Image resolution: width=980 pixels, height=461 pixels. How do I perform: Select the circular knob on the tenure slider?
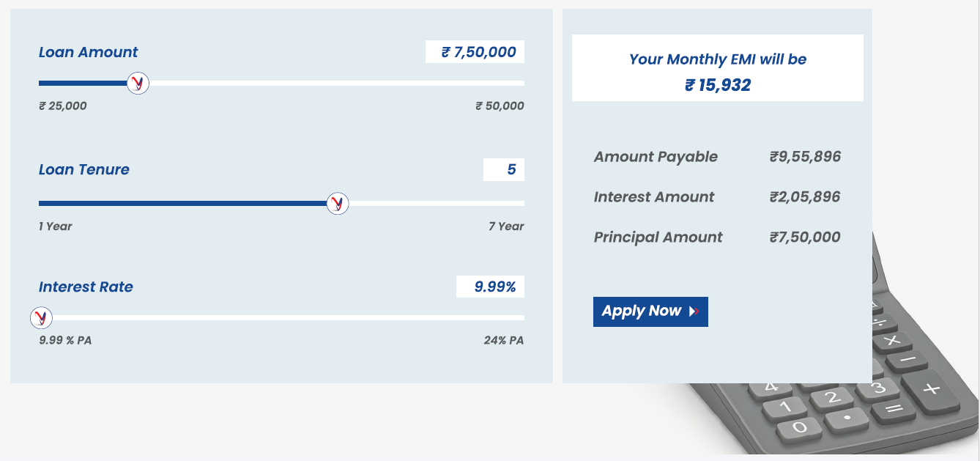click(338, 202)
